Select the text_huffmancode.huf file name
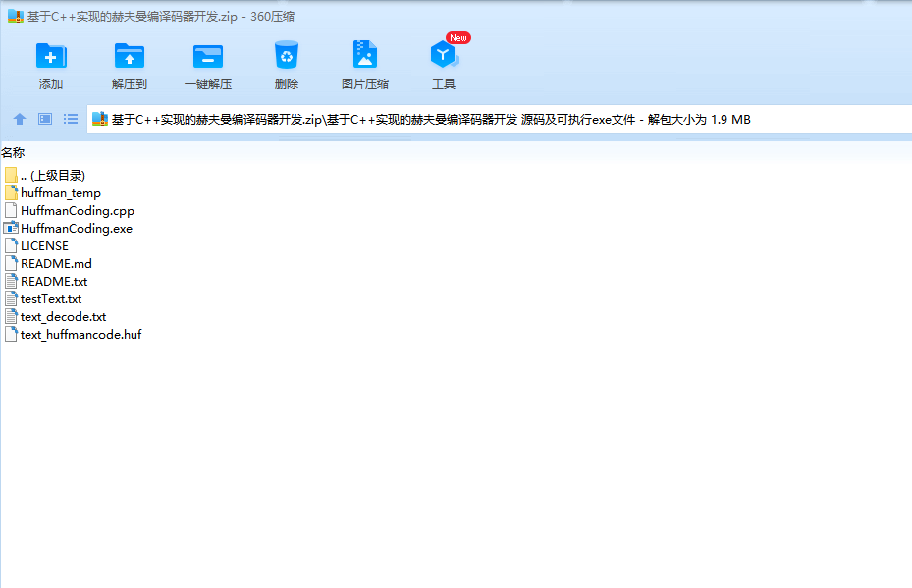Screen dimensions: 912x588 click(80, 335)
